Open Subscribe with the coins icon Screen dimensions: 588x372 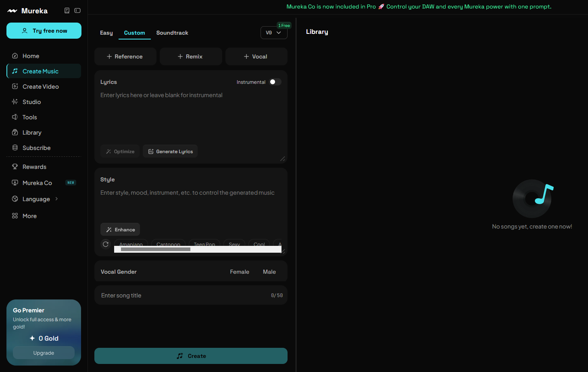[15, 148]
